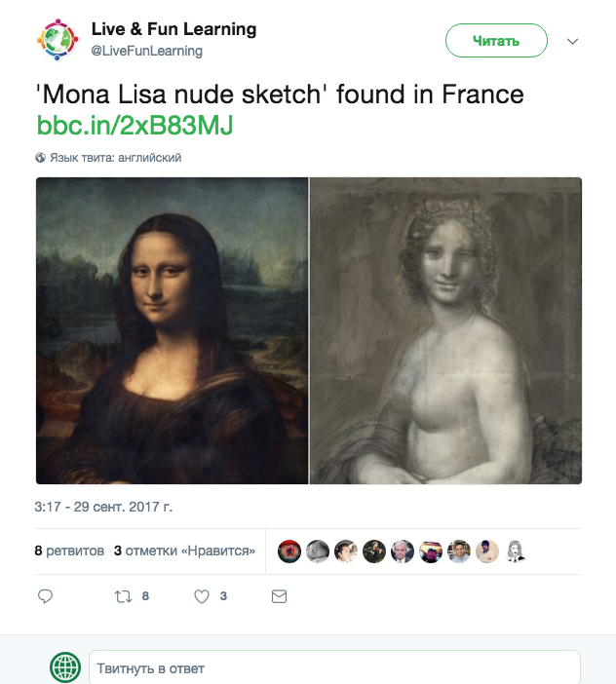
Task: Click the 'Live & Fun Learning' display name
Action: point(173,29)
